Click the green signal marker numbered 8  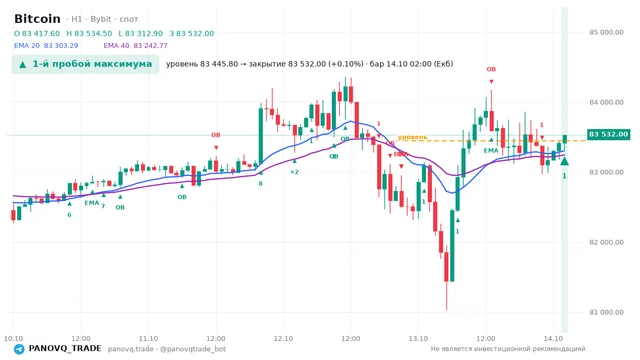tap(260, 179)
